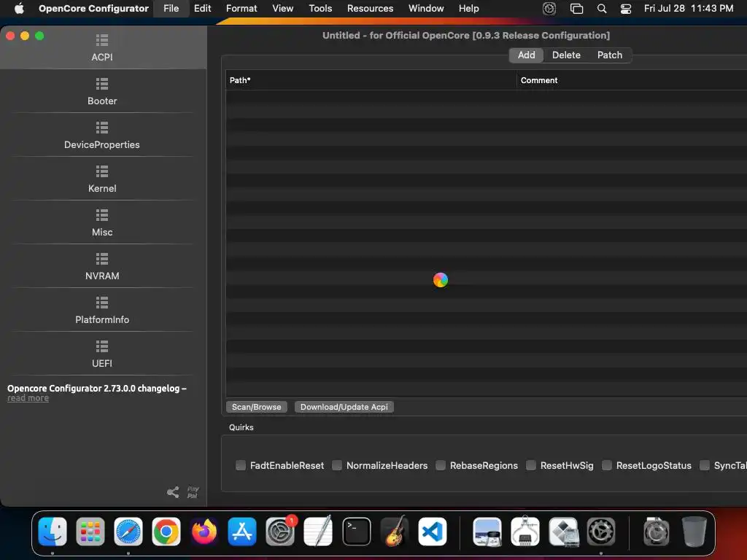Switch to the Delete tab

(x=566, y=55)
